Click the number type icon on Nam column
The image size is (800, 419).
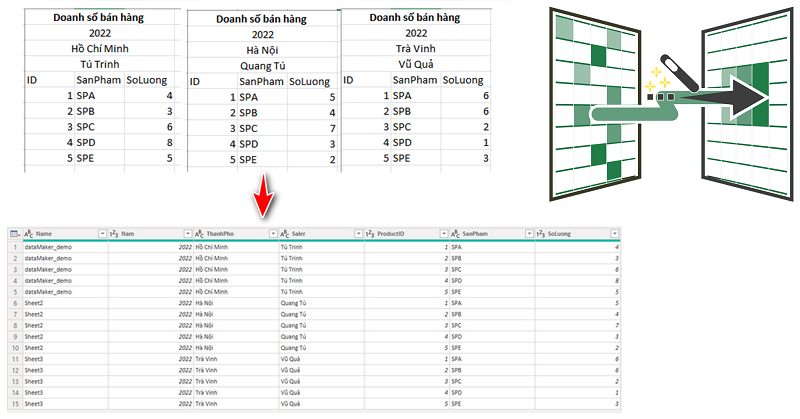tap(113, 233)
